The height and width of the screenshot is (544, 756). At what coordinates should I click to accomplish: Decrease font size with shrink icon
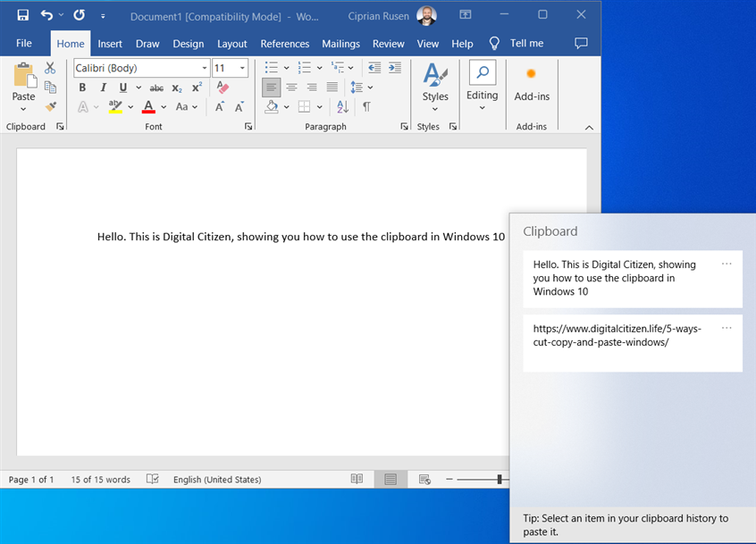239,106
